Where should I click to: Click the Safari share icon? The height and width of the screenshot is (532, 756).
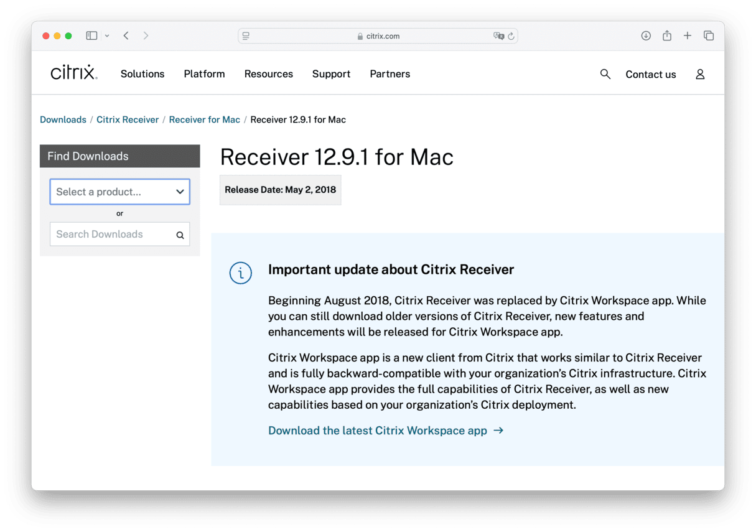(667, 35)
